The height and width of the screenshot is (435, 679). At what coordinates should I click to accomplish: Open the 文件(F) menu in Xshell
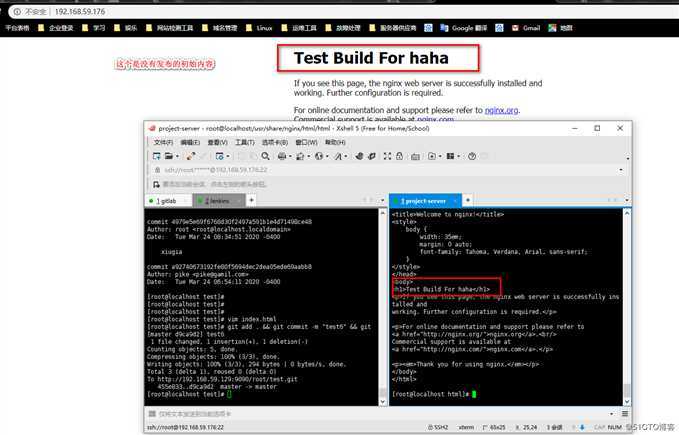(x=163, y=142)
